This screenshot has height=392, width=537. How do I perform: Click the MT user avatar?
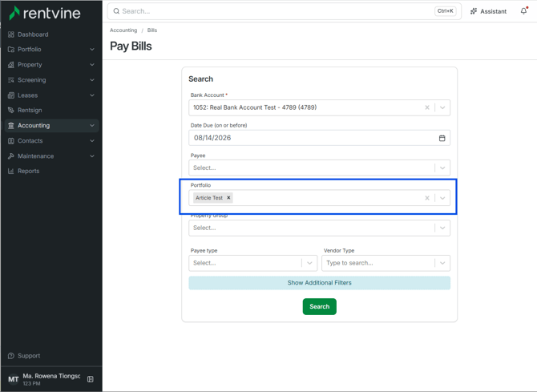pyautogui.click(x=14, y=379)
